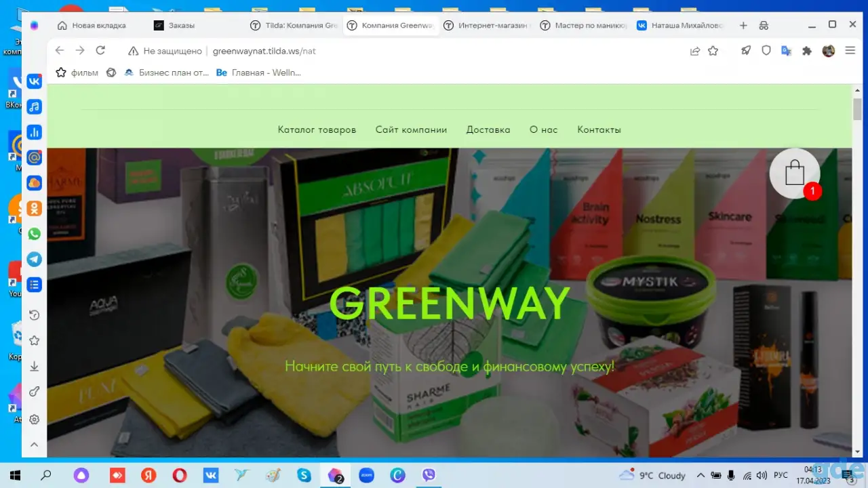Open Zoom from the taskbar
Image resolution: width=868 pixels, height=488 pixels.
tap(366, 475)
